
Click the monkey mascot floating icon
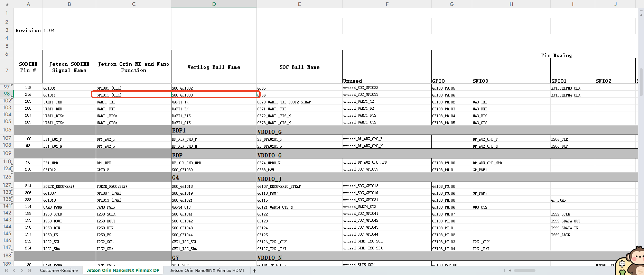tap(635, 259)
